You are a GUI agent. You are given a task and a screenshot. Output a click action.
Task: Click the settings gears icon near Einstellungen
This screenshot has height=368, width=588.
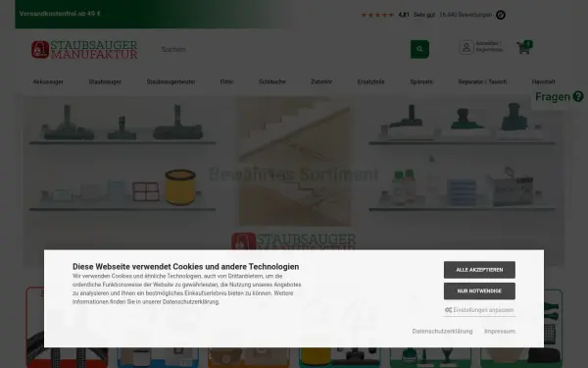[448, 310]
